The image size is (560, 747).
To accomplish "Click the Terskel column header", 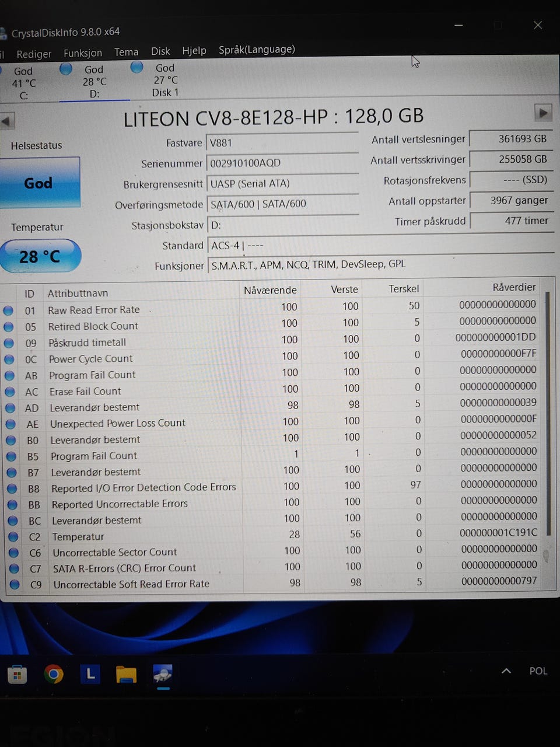I will point(404,289).
